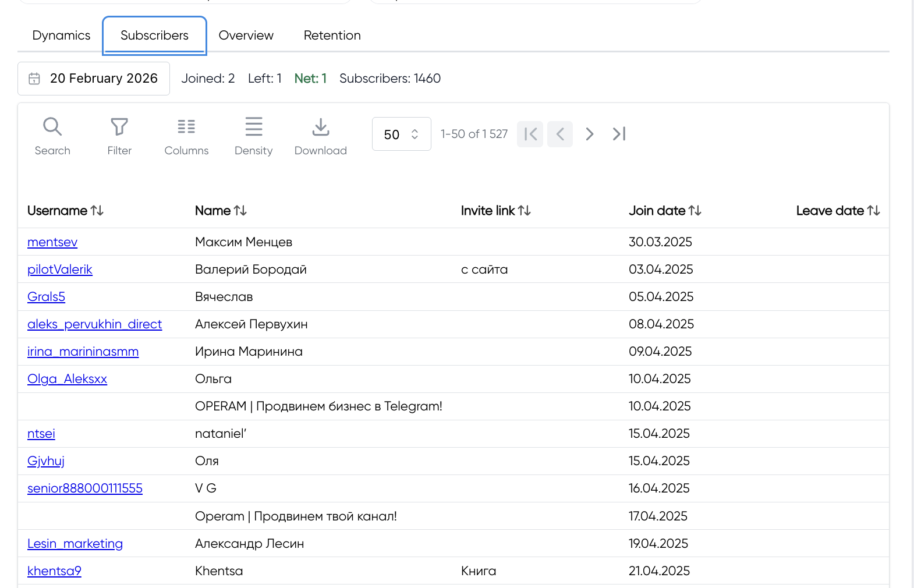Click the invite link 'с сайта'
914x588 pixels.
pyautogui.click(x=484, y=270)
